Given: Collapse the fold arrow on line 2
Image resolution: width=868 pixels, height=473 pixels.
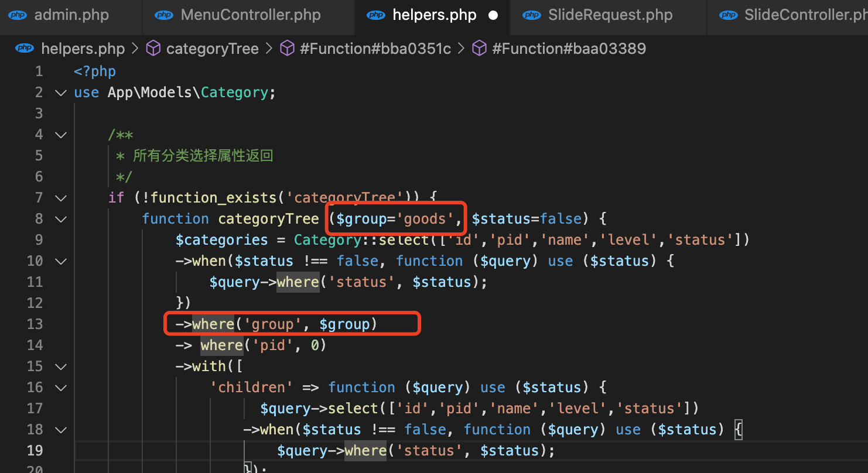Looking at the screenshot, I should click(61, 92).
